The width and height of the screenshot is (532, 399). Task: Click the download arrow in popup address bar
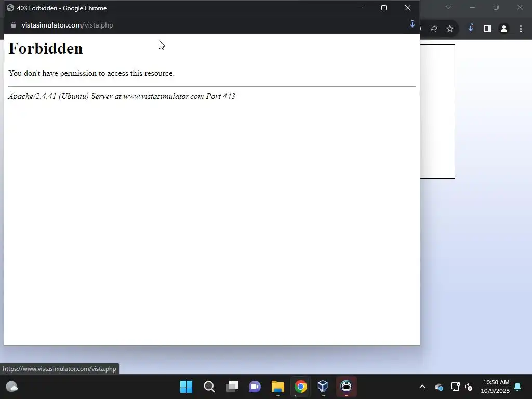pyautogui.click(x=412, y=24)
